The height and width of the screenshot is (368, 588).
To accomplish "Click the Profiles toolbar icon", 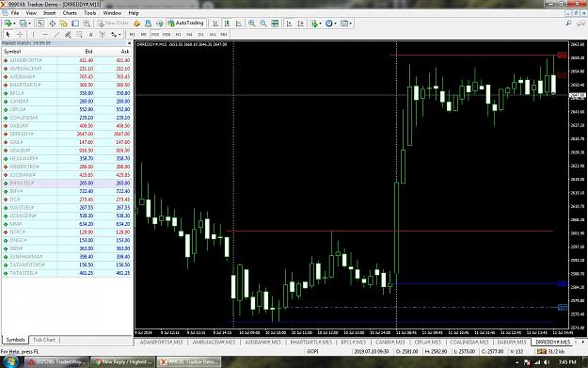I will click(x=24, y=24).
